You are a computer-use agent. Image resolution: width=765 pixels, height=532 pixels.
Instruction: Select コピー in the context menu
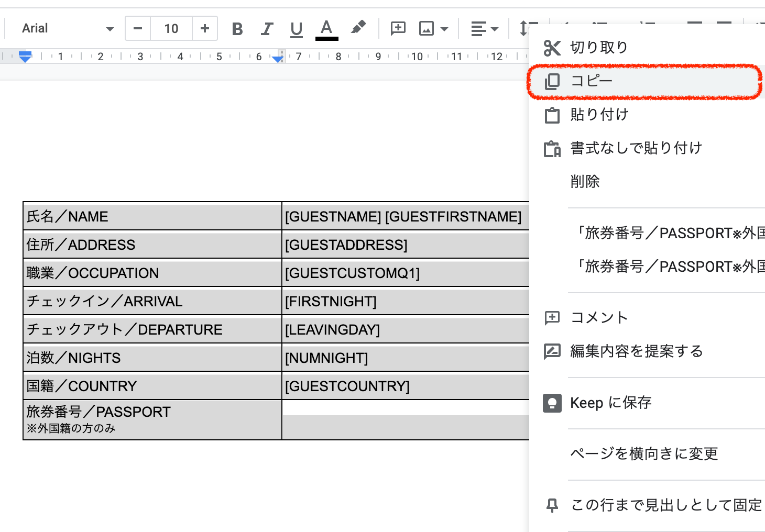592,81
